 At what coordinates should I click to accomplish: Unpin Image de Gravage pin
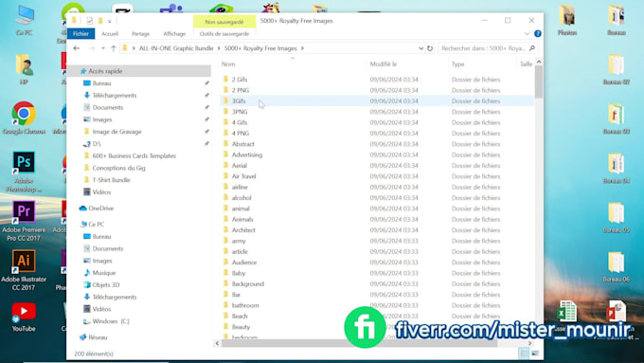pyautogui.click(x=206, y=132)
